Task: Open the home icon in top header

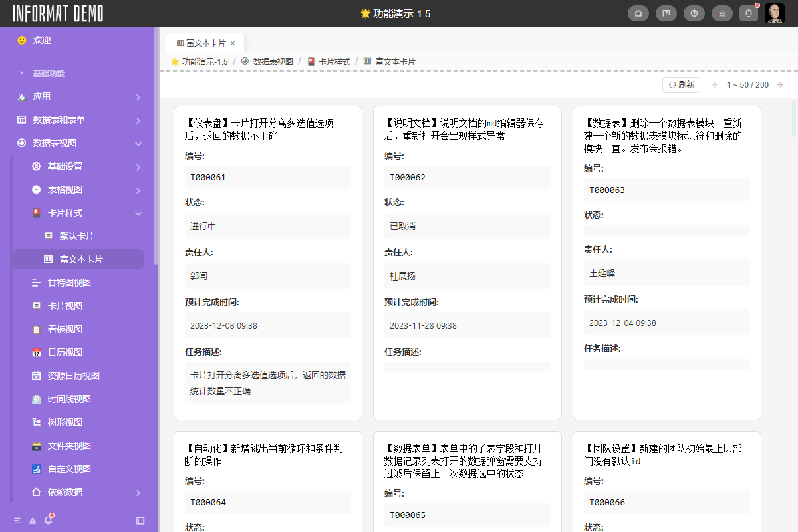Action: coord(638,13)
